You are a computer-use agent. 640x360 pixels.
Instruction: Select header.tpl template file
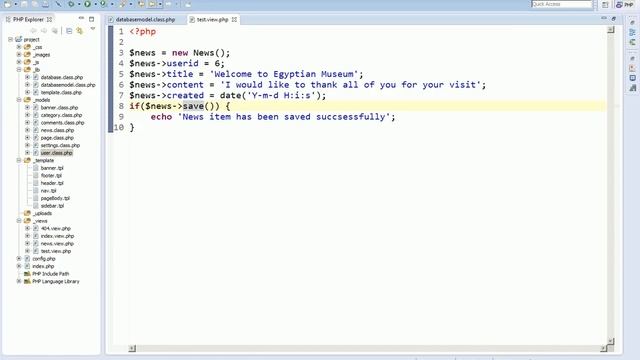pyautogui.click(x=52, y=183)
